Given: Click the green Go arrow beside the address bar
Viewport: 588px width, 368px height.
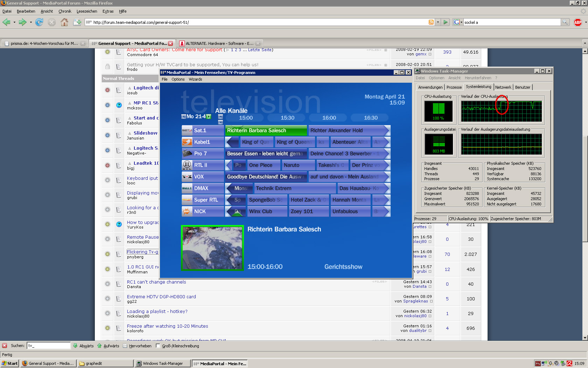Looking at the screenshot, I should click(x=446, y=22).
